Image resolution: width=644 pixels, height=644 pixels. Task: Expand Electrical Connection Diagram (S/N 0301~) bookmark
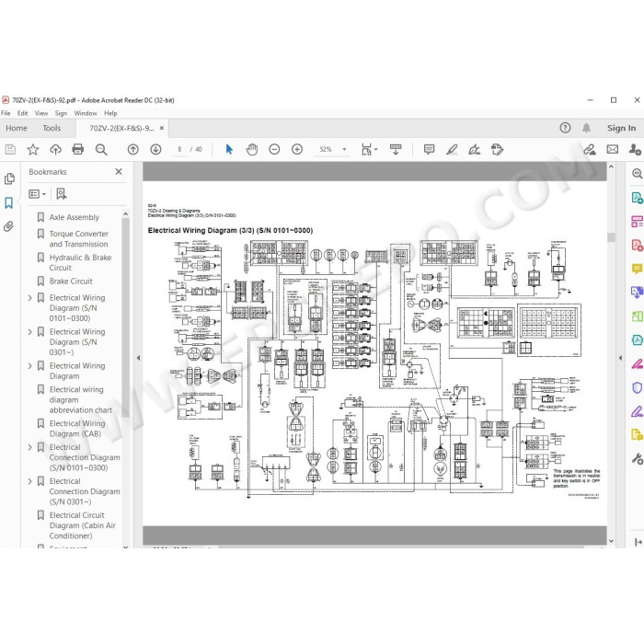[30, 481]
